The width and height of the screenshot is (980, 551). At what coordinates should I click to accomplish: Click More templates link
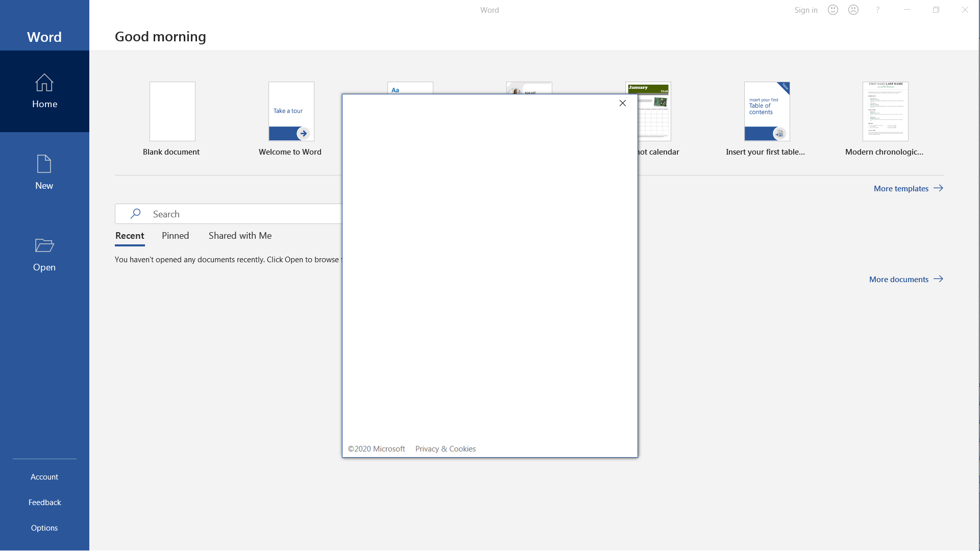click(x=908, y=188)
